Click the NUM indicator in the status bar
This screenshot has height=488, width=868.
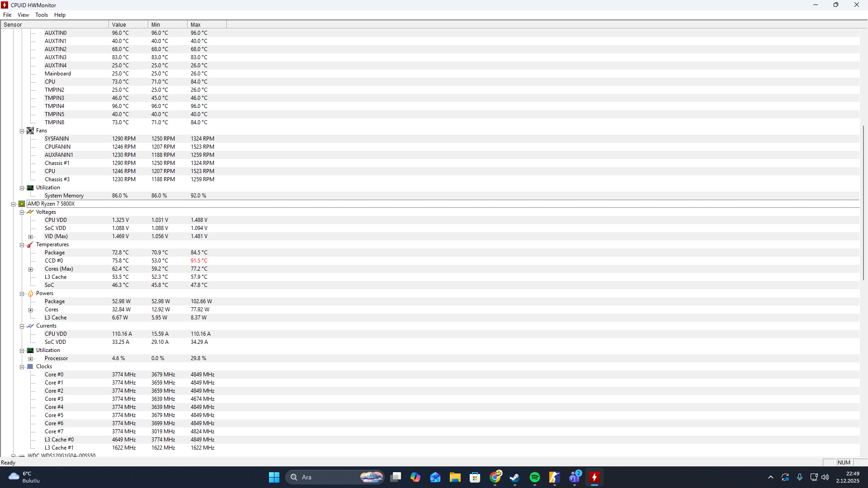(844, 462)
